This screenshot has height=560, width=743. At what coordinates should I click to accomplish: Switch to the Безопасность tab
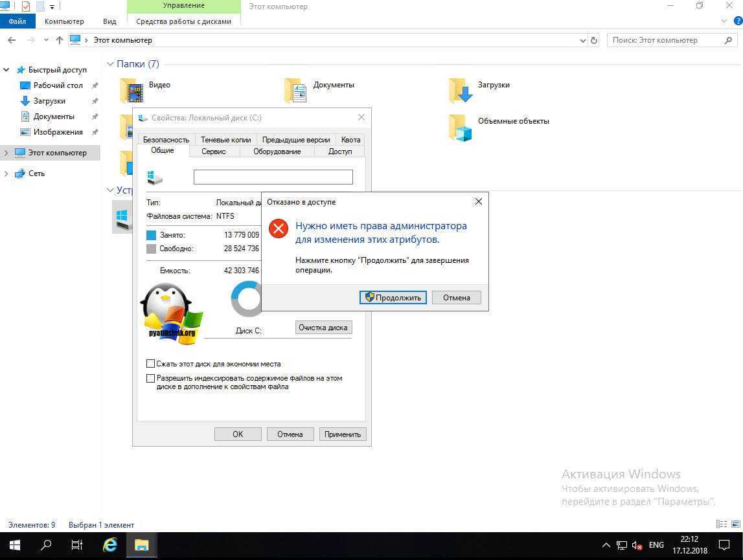click(166, 139)
